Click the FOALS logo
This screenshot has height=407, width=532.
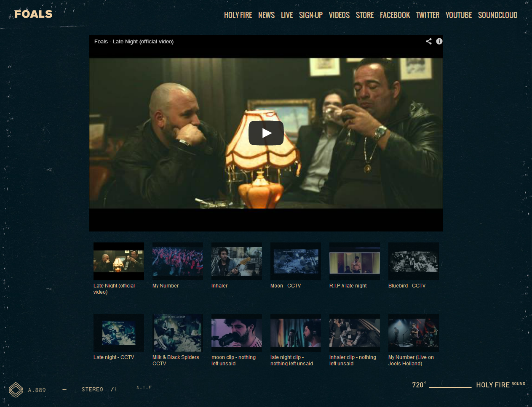point(33,14)
